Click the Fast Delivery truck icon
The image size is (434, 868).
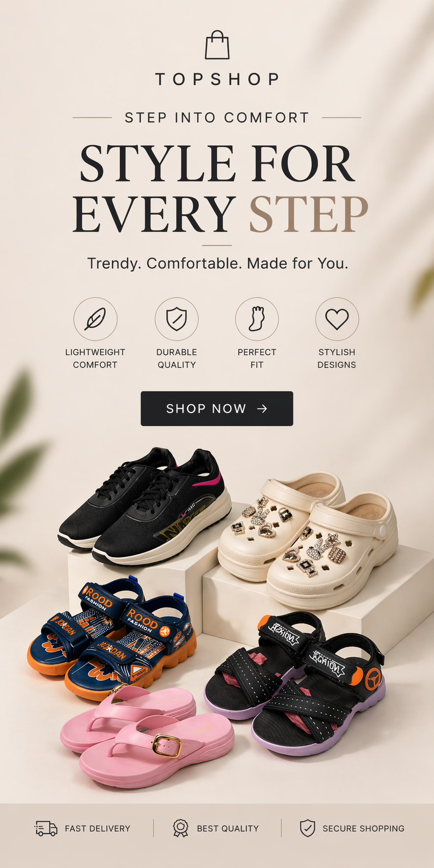coord(46,828)
